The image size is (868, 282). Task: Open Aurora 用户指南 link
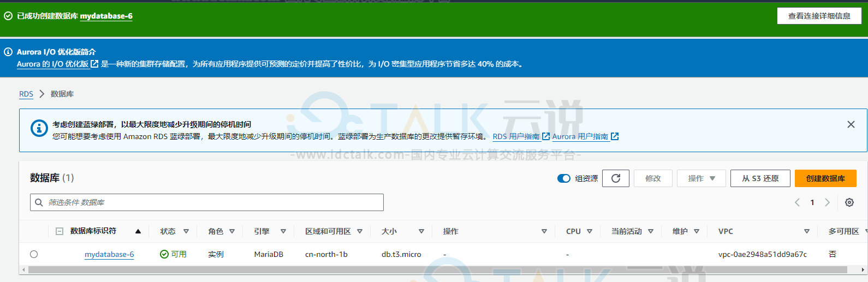580,136
